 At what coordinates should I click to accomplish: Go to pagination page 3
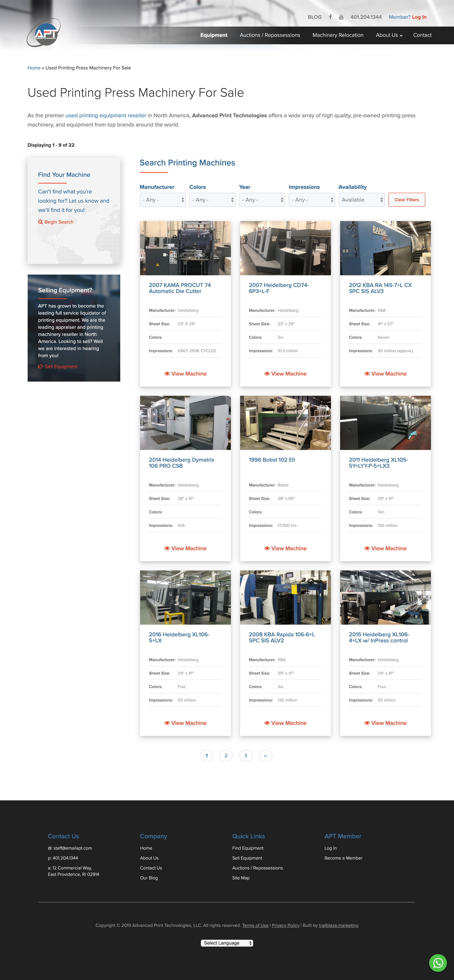(246, 756)
